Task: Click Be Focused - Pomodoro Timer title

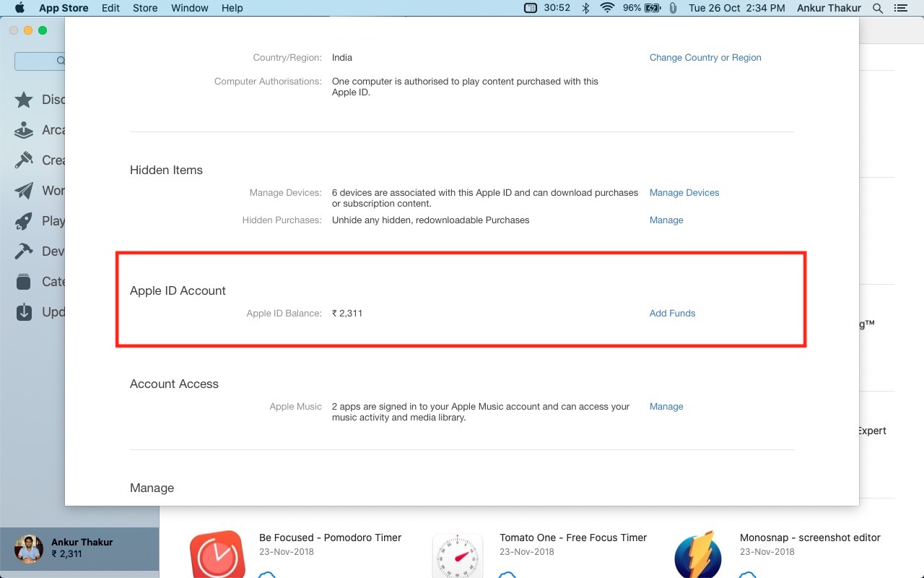Action: (x=330, y=538)
